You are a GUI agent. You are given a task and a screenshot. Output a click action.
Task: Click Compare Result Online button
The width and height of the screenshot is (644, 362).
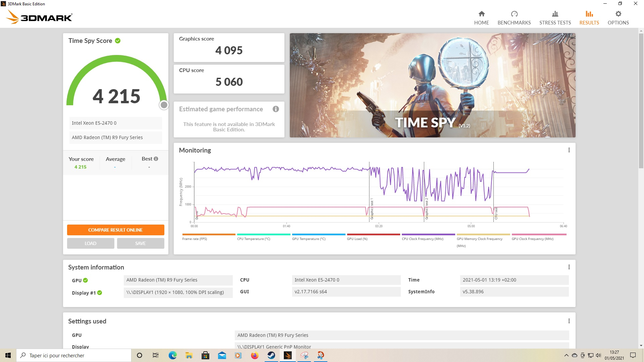(115, 230)
